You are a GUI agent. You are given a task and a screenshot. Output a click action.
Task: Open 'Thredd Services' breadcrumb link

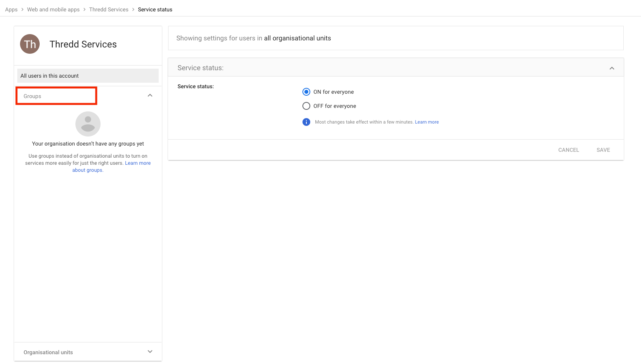pyautogui.click(x=109, y=9)
